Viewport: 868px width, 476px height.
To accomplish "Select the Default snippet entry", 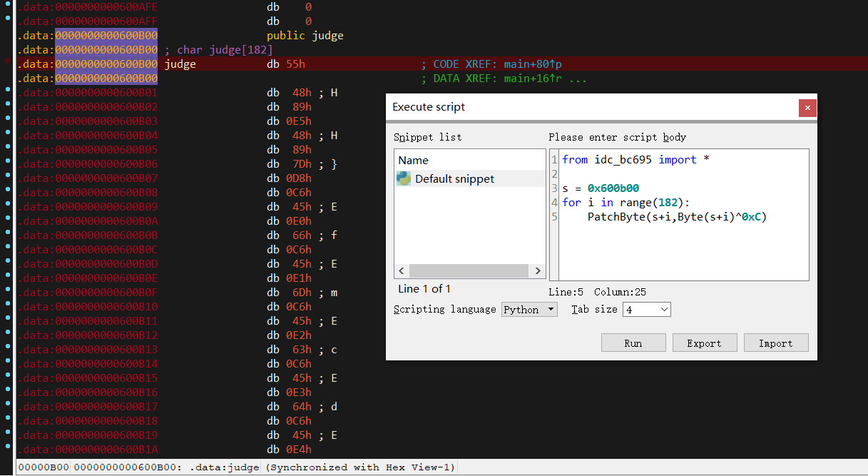I will (470, 178).
